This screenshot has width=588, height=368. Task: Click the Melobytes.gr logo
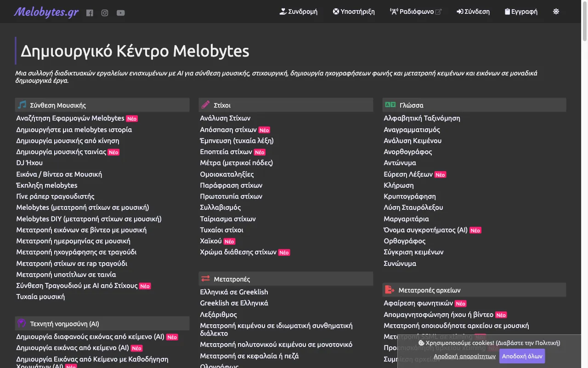[x=46, y=12]
